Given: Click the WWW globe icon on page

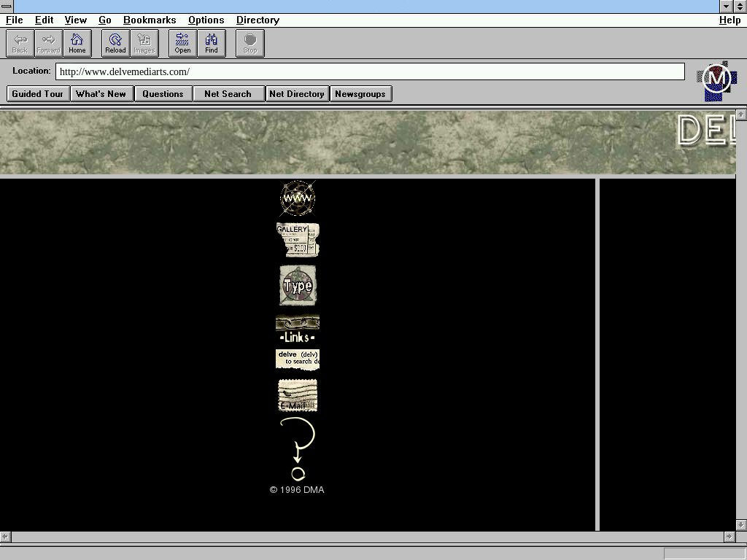Looking at the screenshot, I should point(298,198).
